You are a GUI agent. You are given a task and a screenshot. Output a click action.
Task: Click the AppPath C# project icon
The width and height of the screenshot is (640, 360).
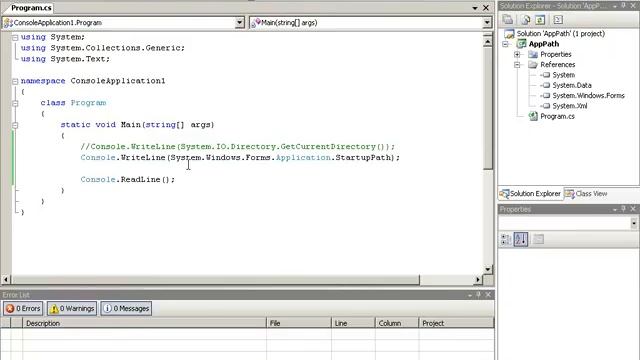[521, 44]
